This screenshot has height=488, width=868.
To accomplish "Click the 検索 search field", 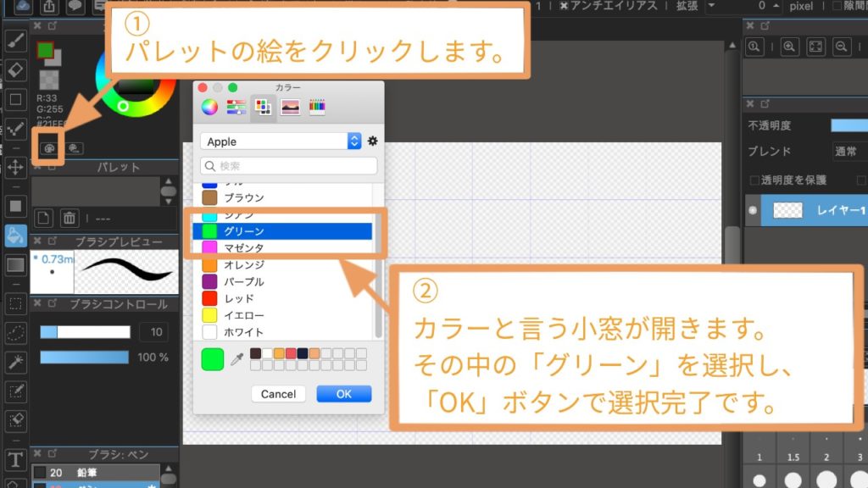I will [x=288, y=164].
